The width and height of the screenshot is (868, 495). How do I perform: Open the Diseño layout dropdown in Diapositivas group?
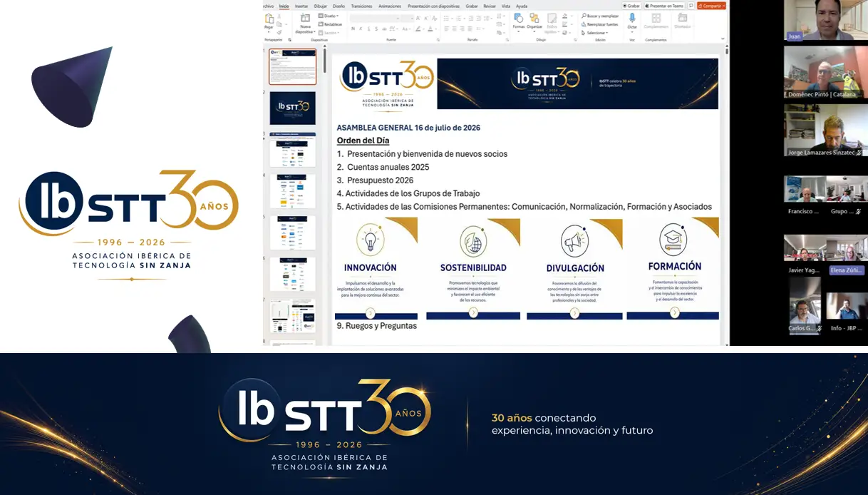(x=329, y=16)
